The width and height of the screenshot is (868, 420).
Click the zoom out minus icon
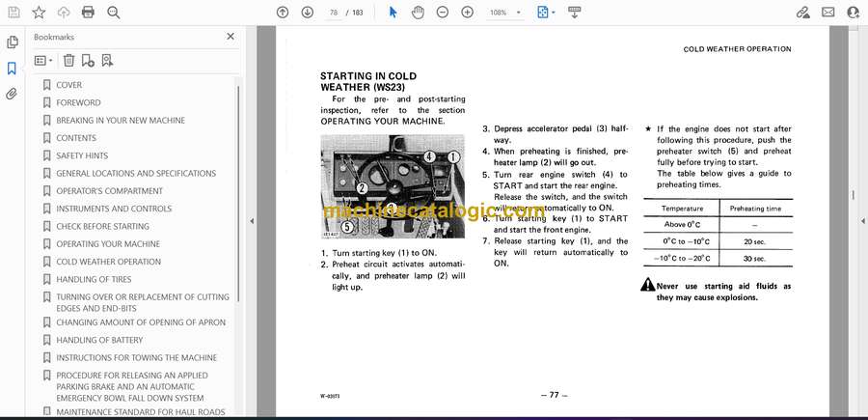[x=443, y=13]
